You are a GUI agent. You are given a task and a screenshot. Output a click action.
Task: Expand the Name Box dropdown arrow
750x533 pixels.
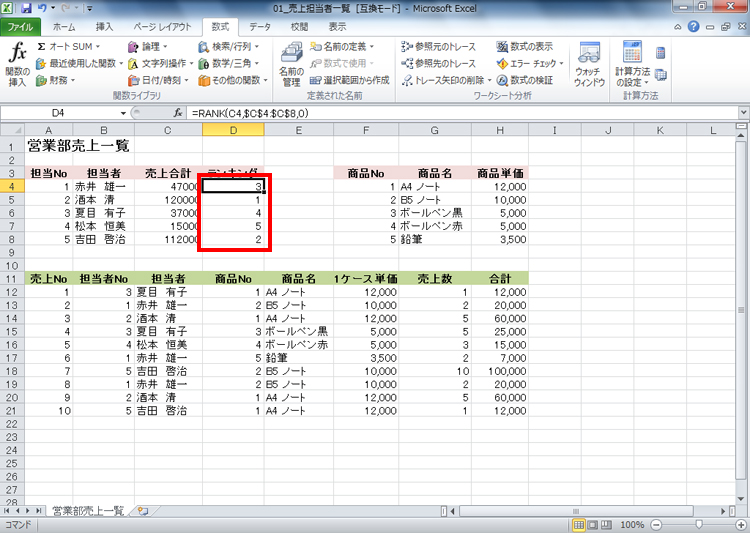(x=123, y=113)
